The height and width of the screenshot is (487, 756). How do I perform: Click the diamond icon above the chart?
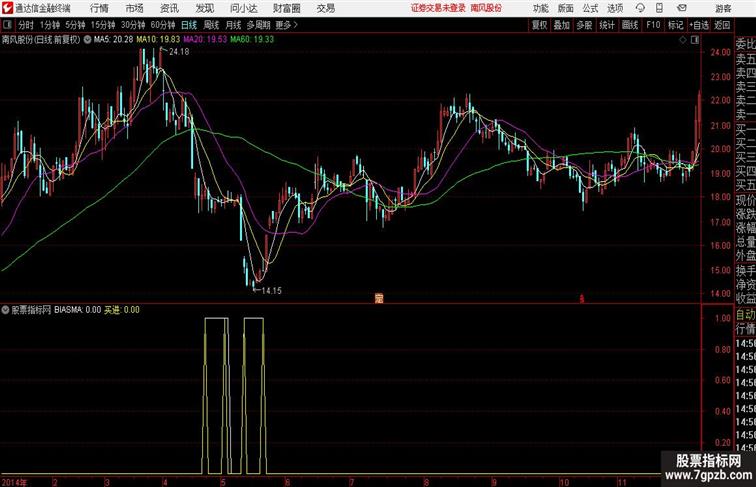tap(683, 41)
